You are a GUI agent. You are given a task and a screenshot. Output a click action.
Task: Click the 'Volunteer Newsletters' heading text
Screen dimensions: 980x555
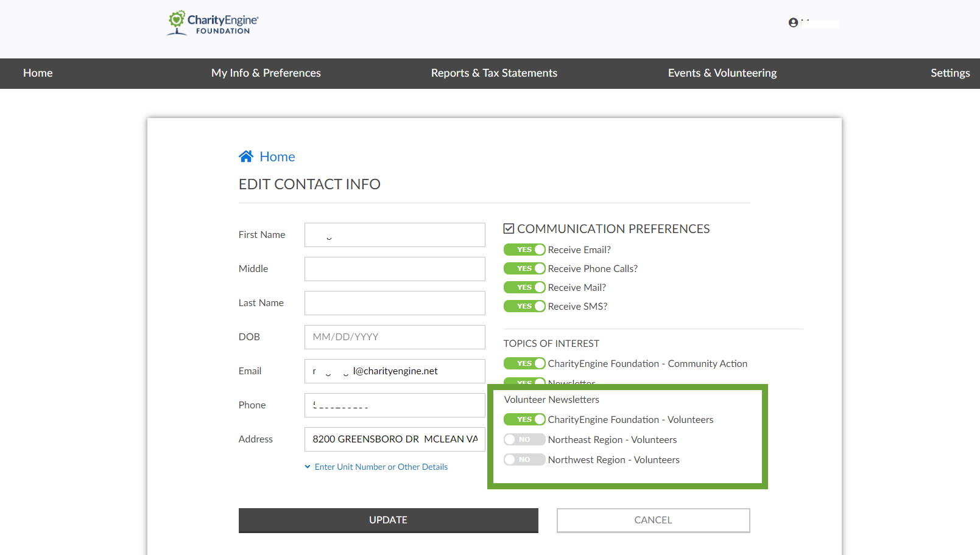pyautogui.click(x=552, y=400)
